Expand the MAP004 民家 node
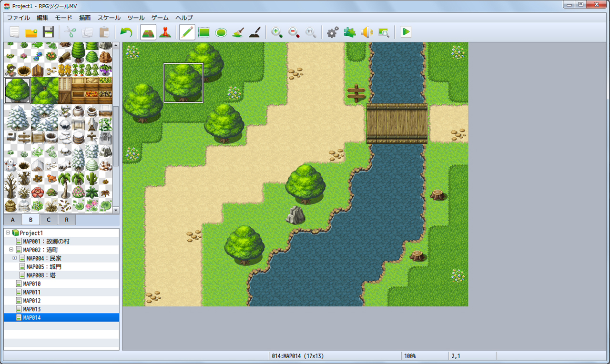The width and height of the screenshot is (610, 364). [x=15, y=258]
